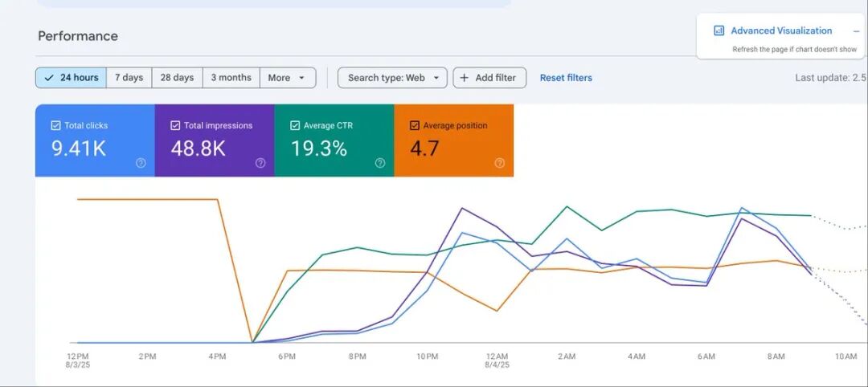This screenshot has height=387, width=868.
Task: Uncheck the Total impressions checkbox
Action: coord(175,125)
